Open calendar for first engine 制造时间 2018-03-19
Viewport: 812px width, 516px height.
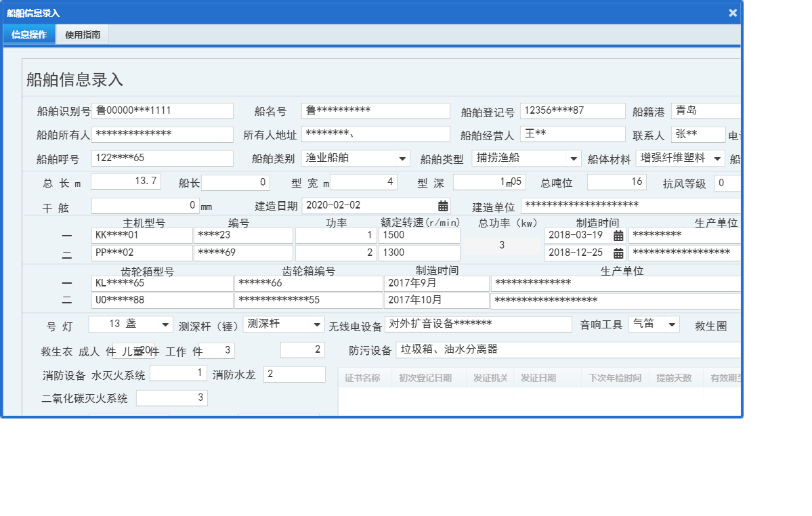[x=618, y=235]
